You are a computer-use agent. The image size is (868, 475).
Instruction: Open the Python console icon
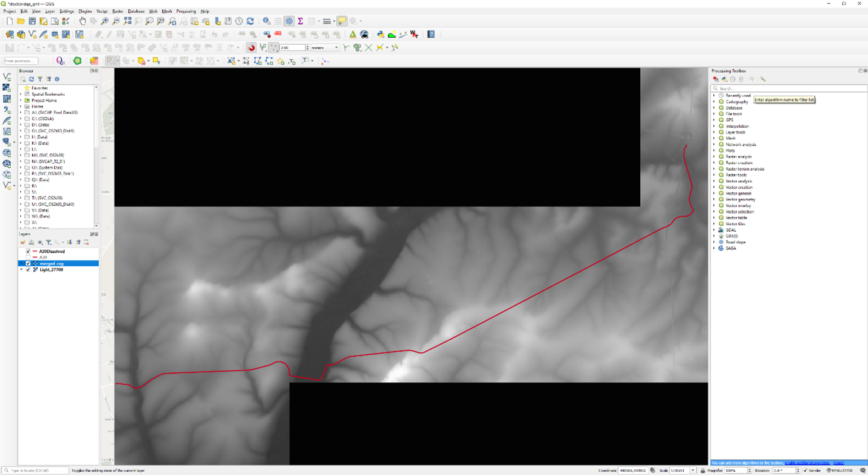point(380,35)
